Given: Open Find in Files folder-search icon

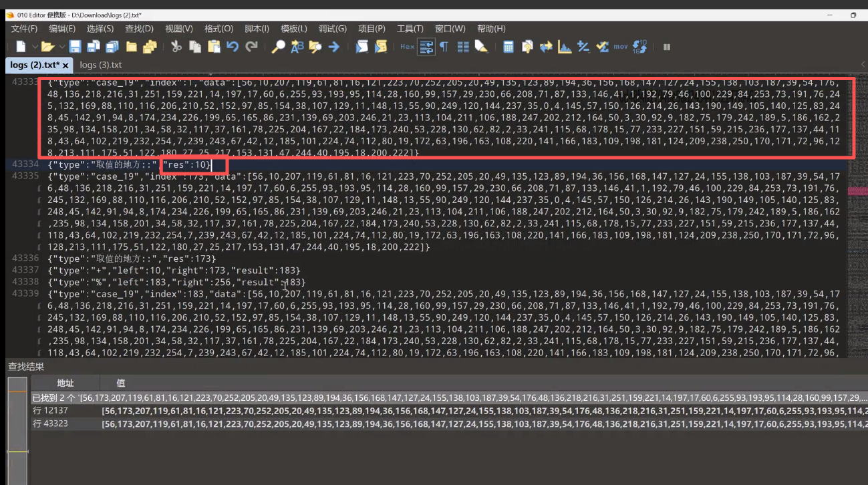Looking at the screenshot, I should 315,47.
